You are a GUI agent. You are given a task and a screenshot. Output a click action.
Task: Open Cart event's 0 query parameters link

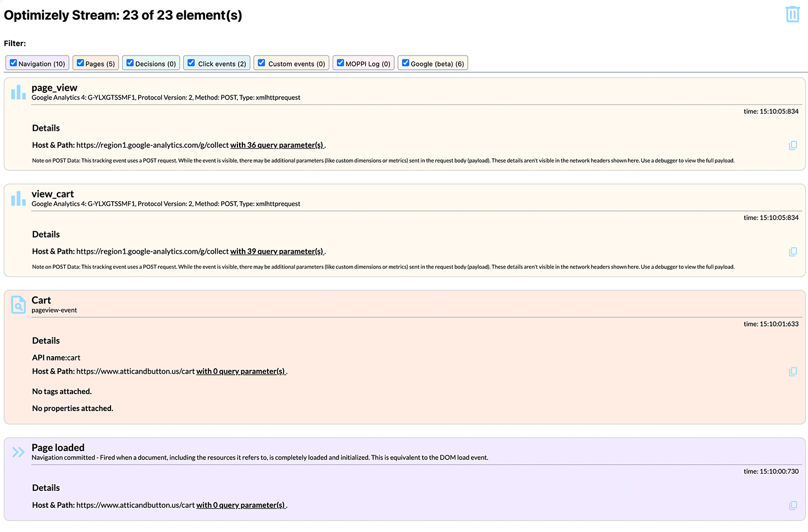click(x=241, y=372)
